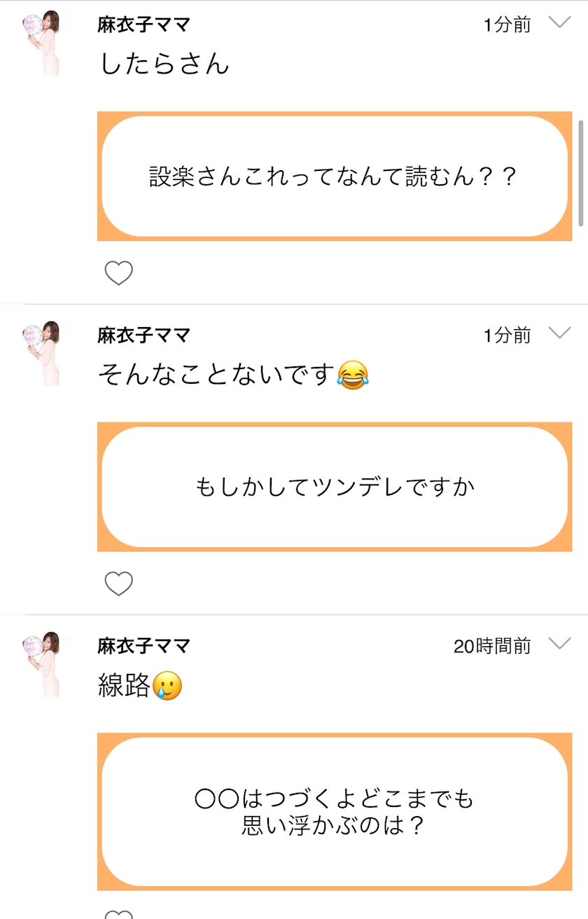Click the teary smile emoji after 線路

click(x=167, y=686)
